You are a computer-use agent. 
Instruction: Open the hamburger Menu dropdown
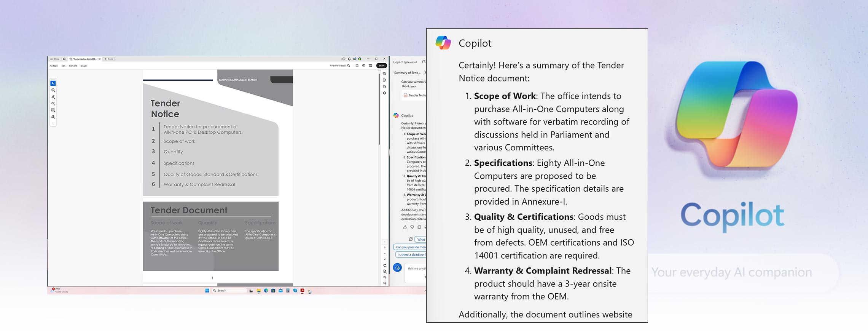click(54, 59)
